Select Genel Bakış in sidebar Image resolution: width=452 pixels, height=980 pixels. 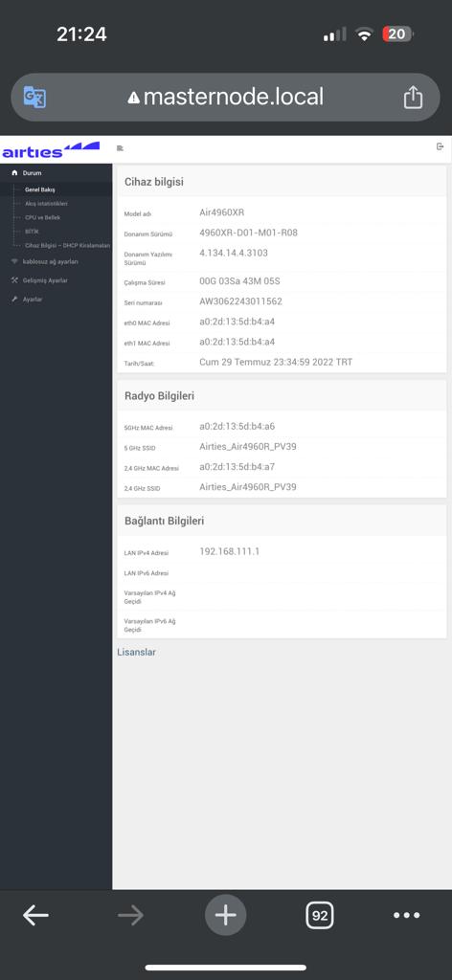(x=40, y=189)
